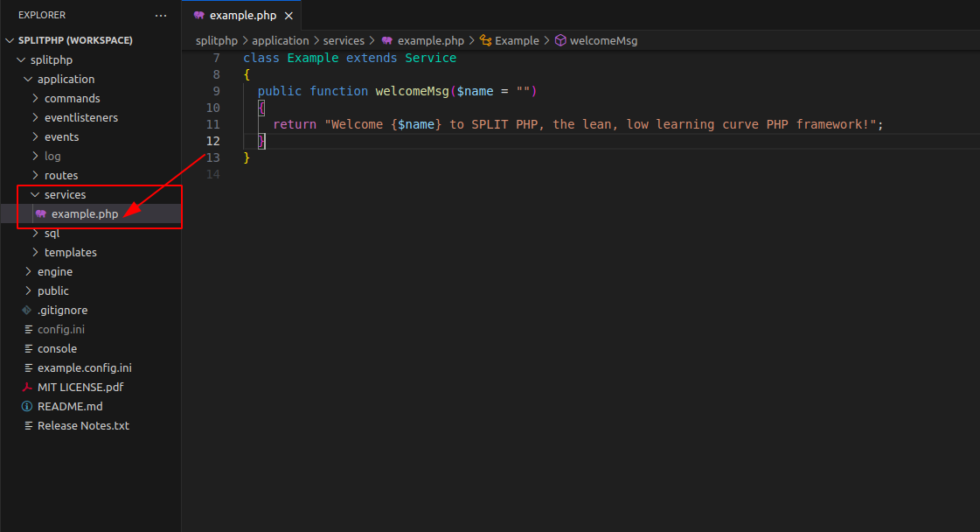Screen dimensions: 980x532
Task: Click the settings icon next to config.ini
Action: coord(27,329)
